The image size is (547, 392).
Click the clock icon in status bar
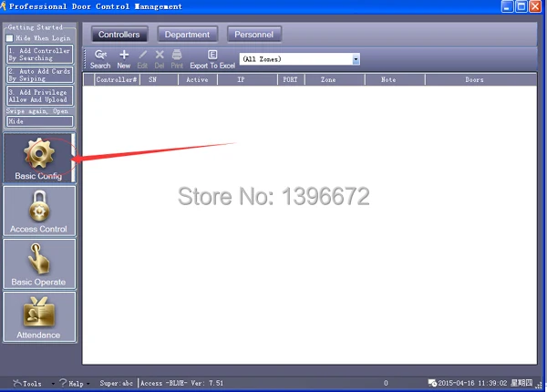432,383
